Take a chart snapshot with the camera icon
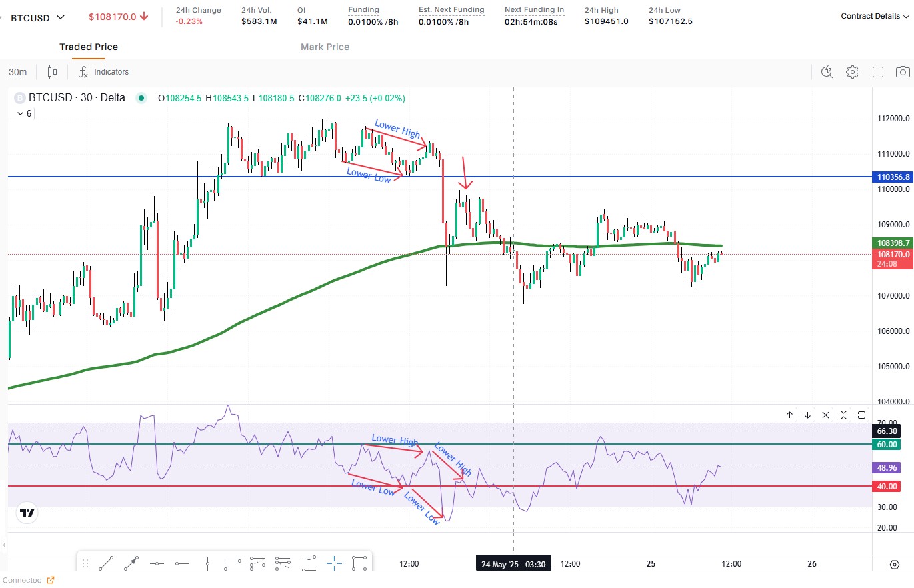 tap(903, 72)
